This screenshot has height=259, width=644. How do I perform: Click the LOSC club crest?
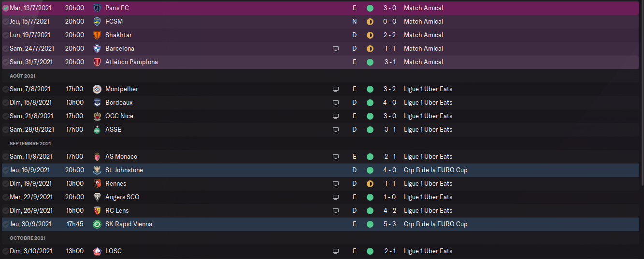[x=97, y=251]
